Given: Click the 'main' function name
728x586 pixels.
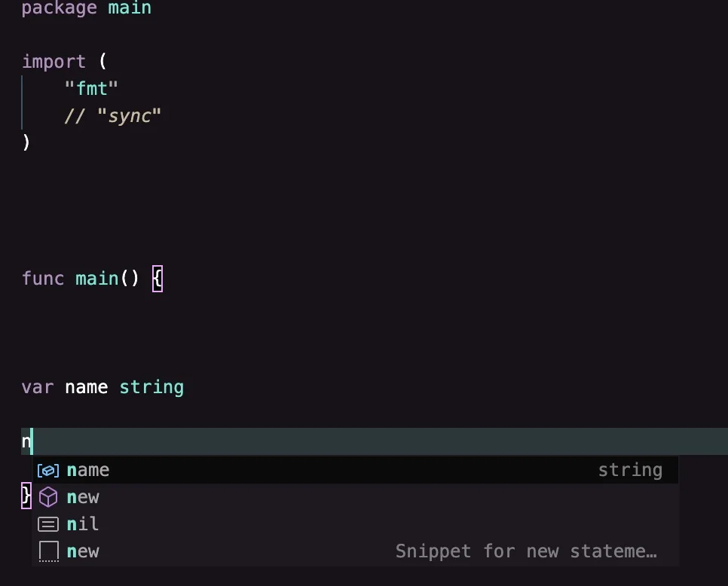Looking at the screenshot, I should 97,279.
